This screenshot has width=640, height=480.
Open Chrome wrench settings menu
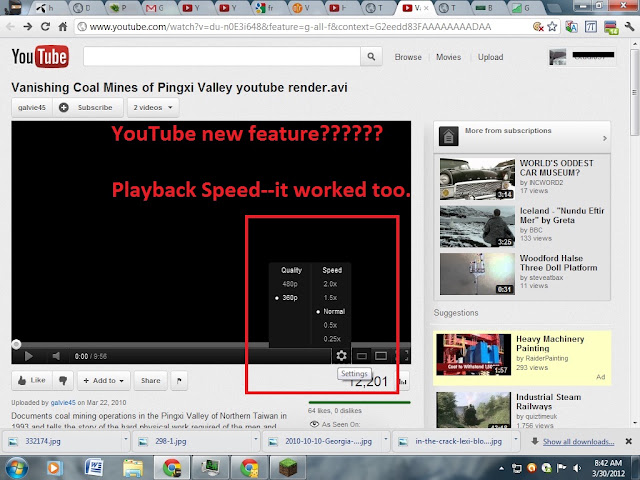click(x=629, y=27)
